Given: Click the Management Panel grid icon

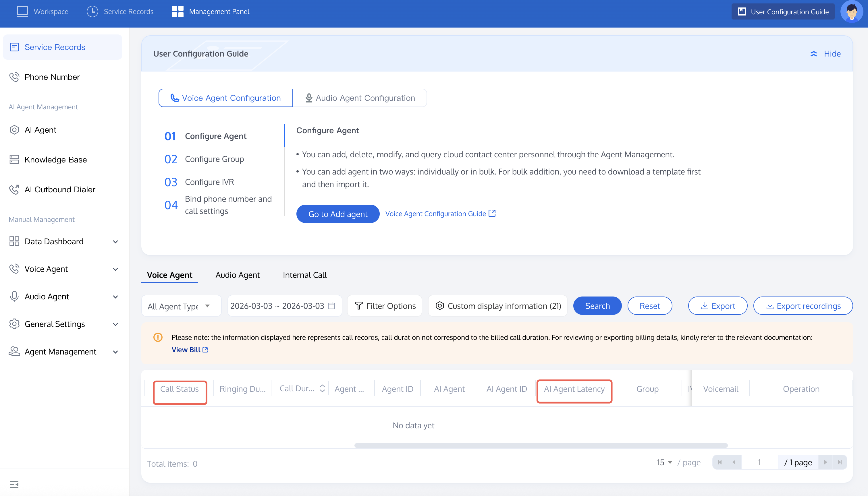Looking at the screenshot, I should 178,11.
